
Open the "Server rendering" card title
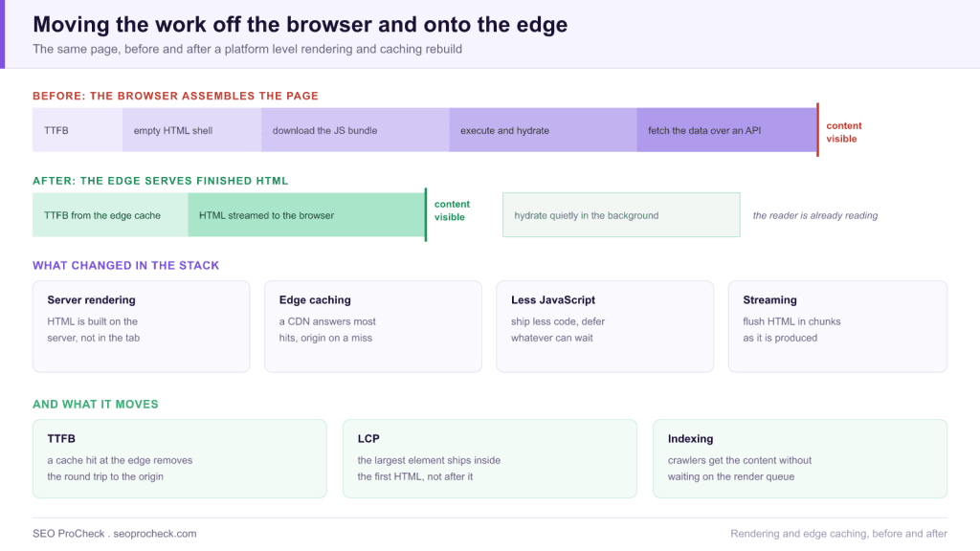coord(91,299)
